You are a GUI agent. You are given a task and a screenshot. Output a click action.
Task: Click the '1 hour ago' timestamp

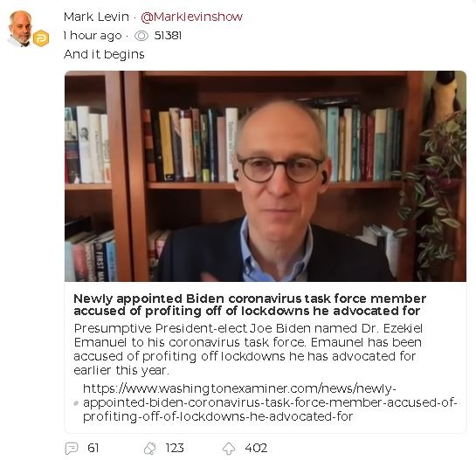coord(93,36)
